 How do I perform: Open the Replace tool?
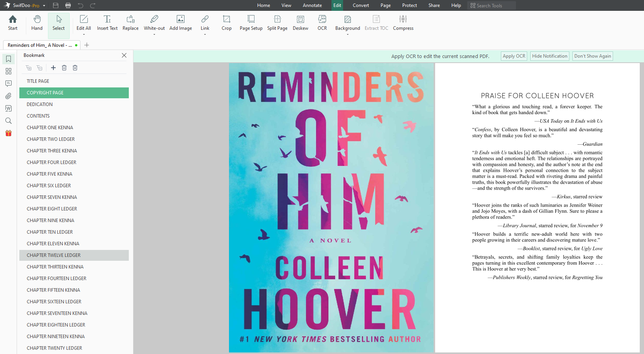click(x=130, y=23)
